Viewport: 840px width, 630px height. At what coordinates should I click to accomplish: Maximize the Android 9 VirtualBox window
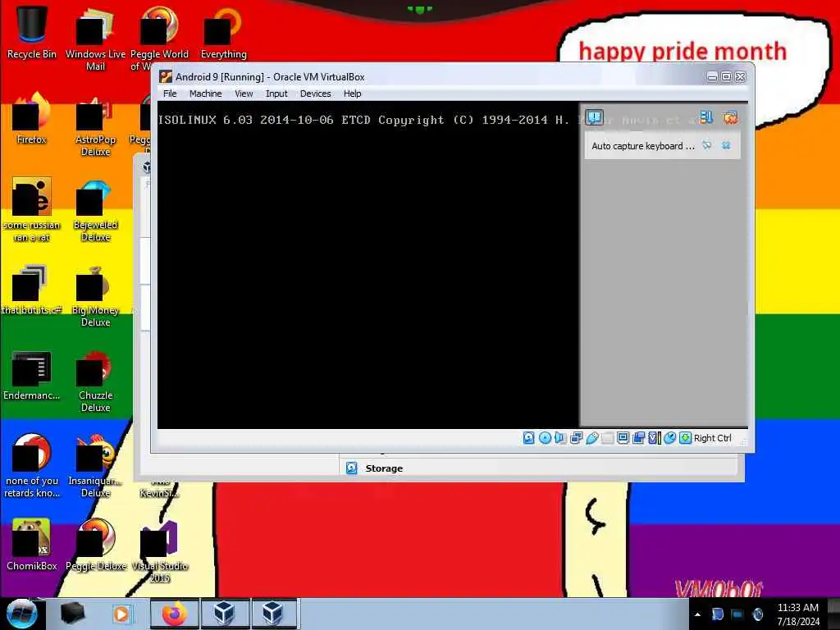726,76
